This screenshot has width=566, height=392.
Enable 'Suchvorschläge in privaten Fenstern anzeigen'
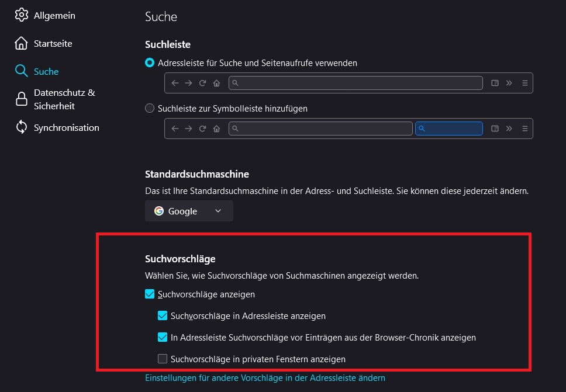coord(163,359)
